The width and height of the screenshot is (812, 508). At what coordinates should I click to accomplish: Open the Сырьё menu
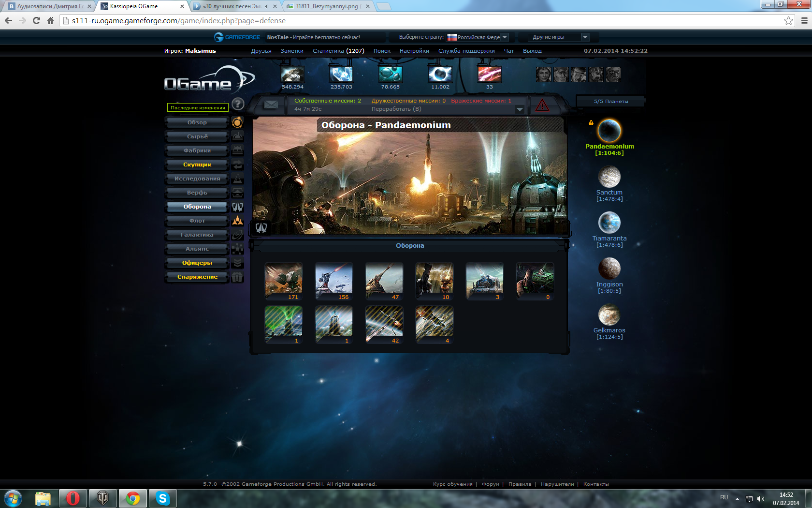pyautogui.click(x=197, y=136)
